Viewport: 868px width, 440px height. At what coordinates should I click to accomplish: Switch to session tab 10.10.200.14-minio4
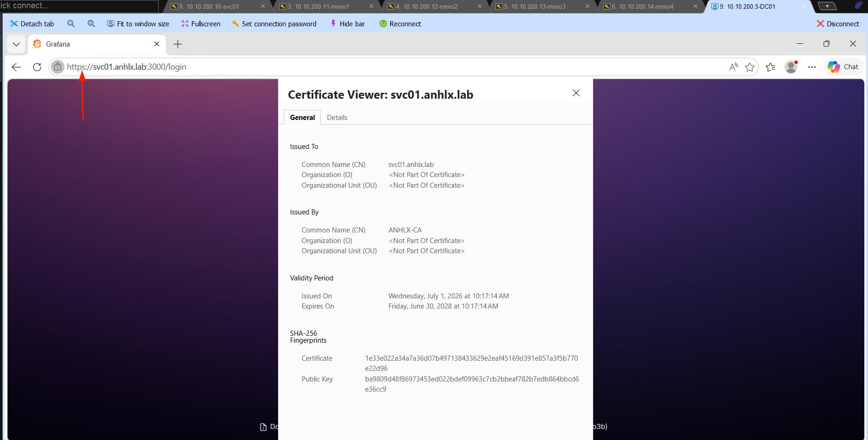pos(646,6)
